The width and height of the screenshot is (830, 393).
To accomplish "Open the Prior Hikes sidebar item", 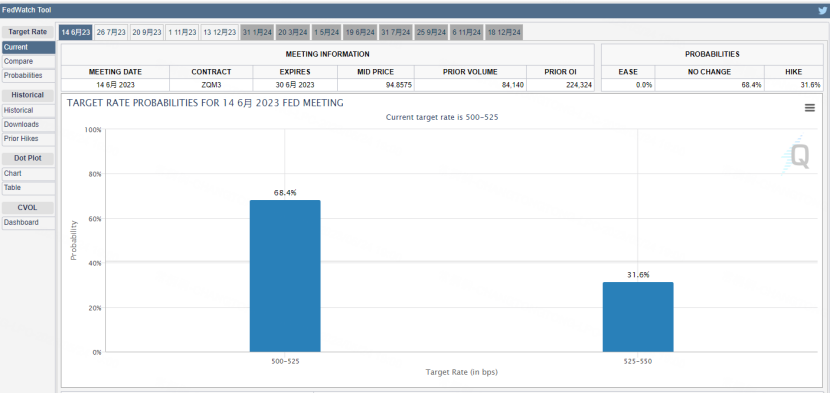I will point(28,139).
